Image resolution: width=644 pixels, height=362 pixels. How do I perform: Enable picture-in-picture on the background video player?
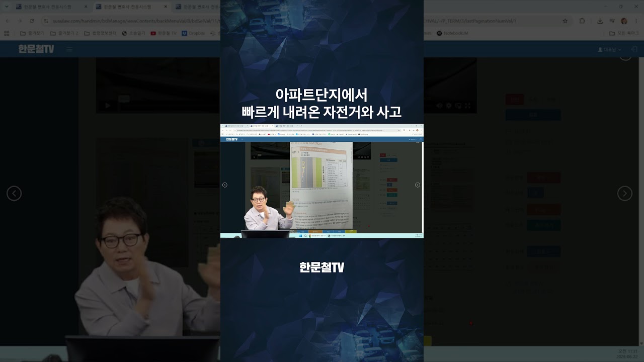coord(458,106)
